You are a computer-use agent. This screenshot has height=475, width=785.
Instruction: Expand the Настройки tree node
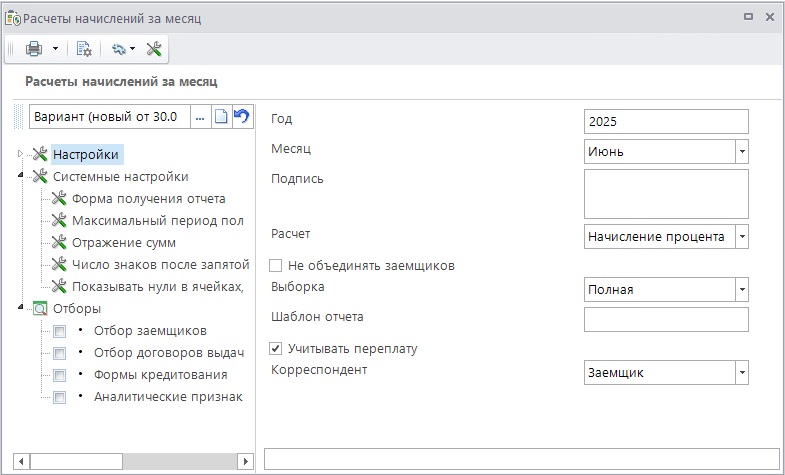[20, 154]
